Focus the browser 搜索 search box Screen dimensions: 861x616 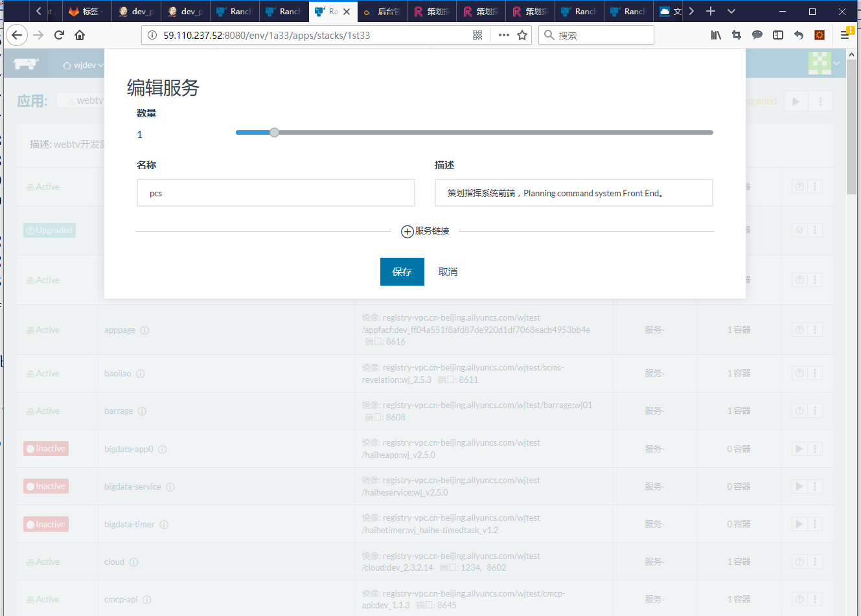[x=596, y=35]
